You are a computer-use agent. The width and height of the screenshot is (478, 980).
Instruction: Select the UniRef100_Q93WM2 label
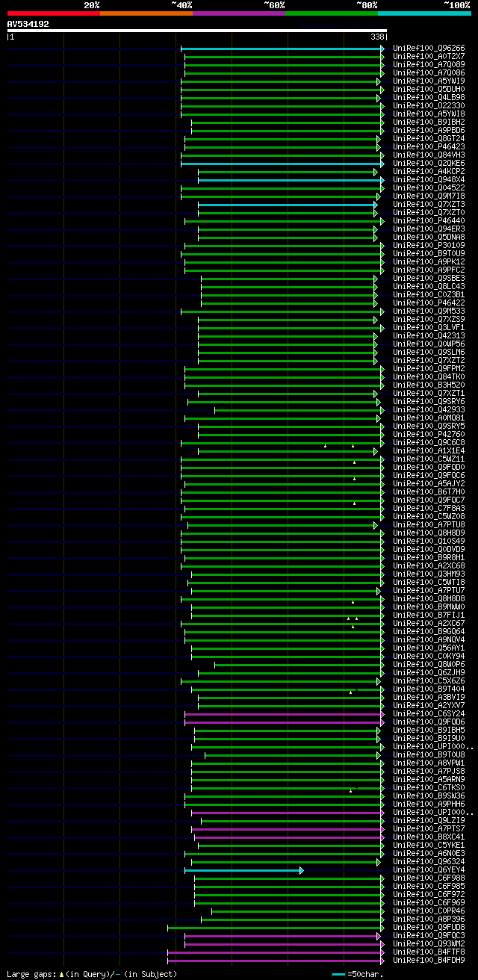point(429,944)
